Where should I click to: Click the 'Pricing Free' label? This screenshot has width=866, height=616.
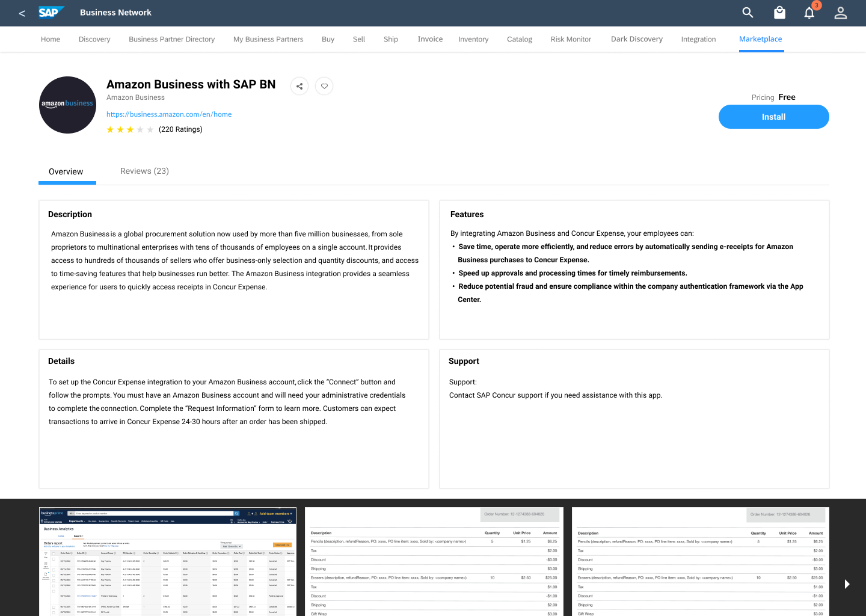tap(773, 97)
